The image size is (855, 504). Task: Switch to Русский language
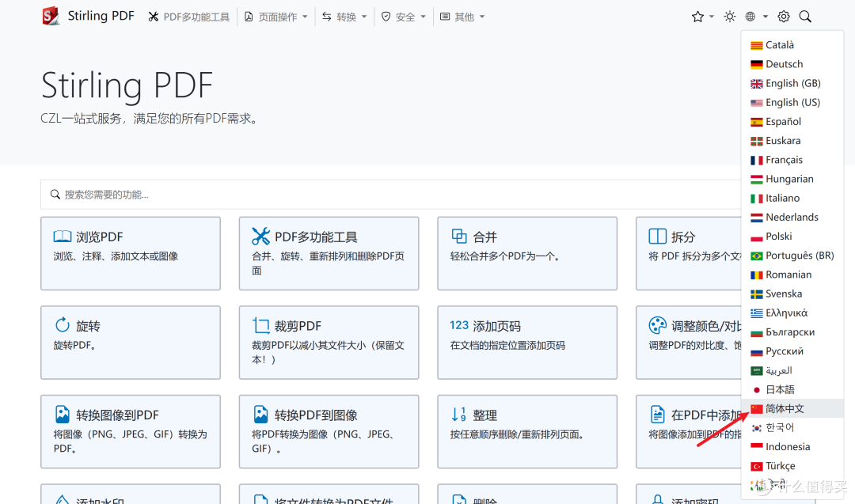(x=792, y=351)
